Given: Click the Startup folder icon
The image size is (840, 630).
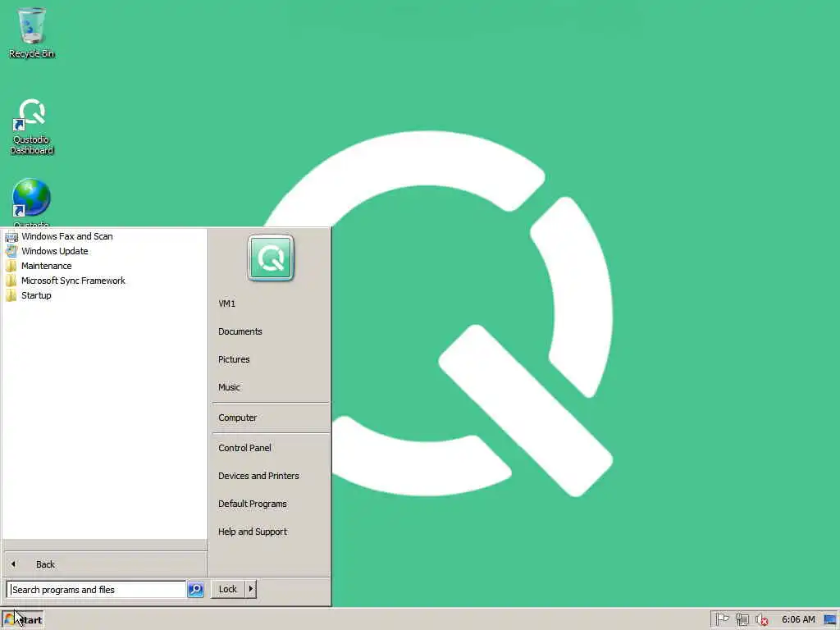Looking at the screenshot, I should point(11,295).
